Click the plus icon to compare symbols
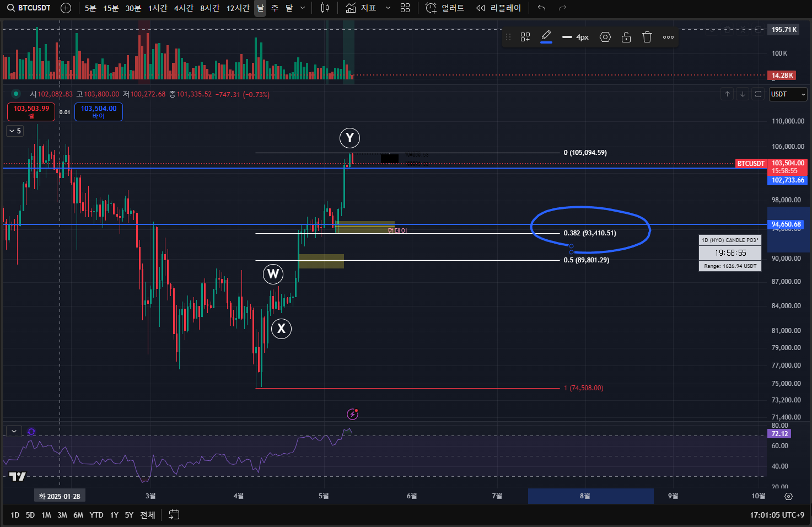 66,8
